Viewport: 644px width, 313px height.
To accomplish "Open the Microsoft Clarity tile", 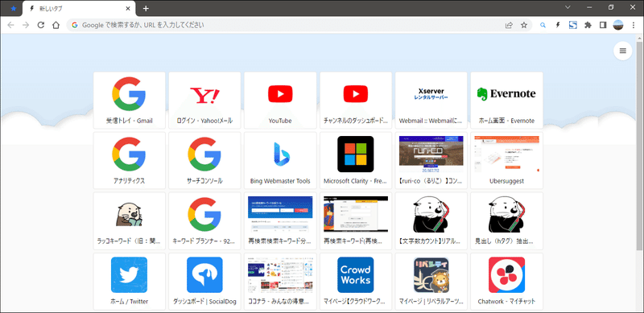I will (356, 160).
